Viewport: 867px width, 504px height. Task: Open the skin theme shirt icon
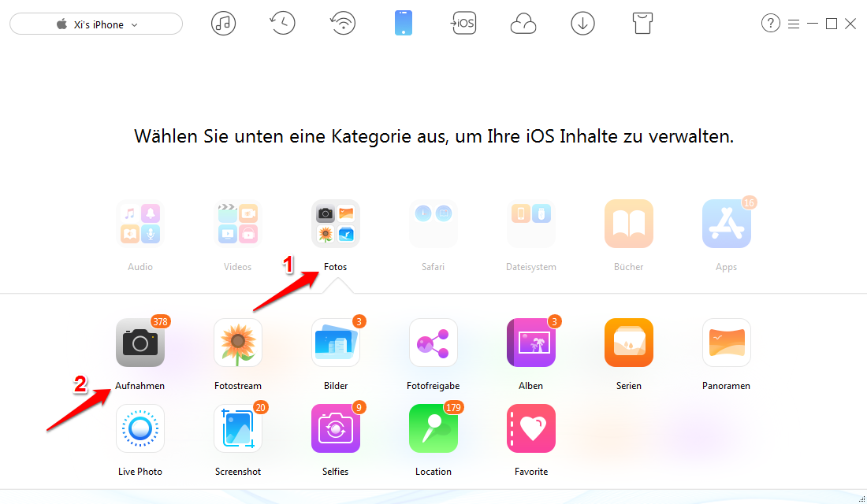pos(642,24)
